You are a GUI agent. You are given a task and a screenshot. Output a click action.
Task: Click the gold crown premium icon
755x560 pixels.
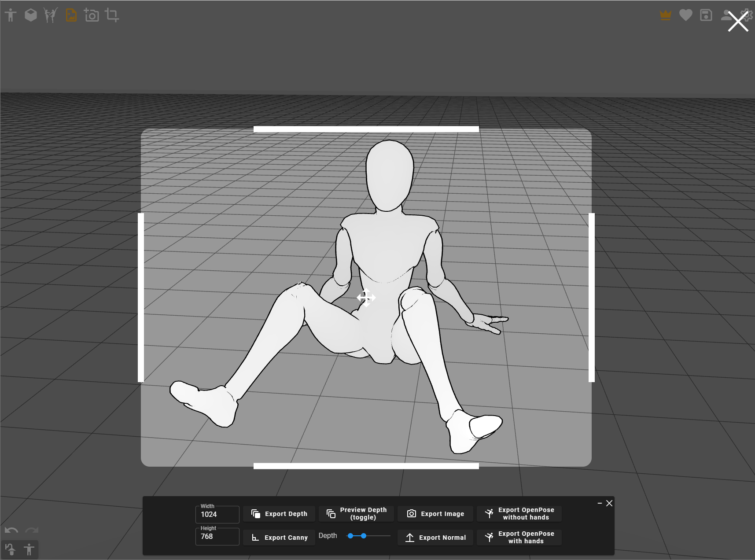click(x=665, y=15)
